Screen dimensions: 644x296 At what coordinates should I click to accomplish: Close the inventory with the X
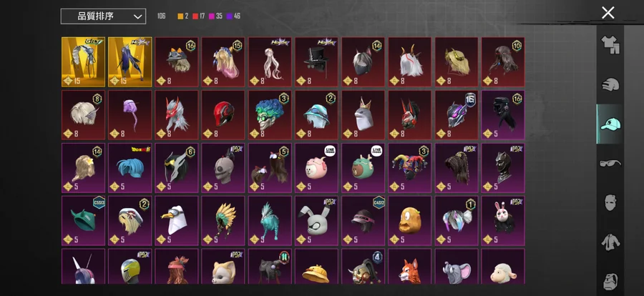tap(608, 13)
